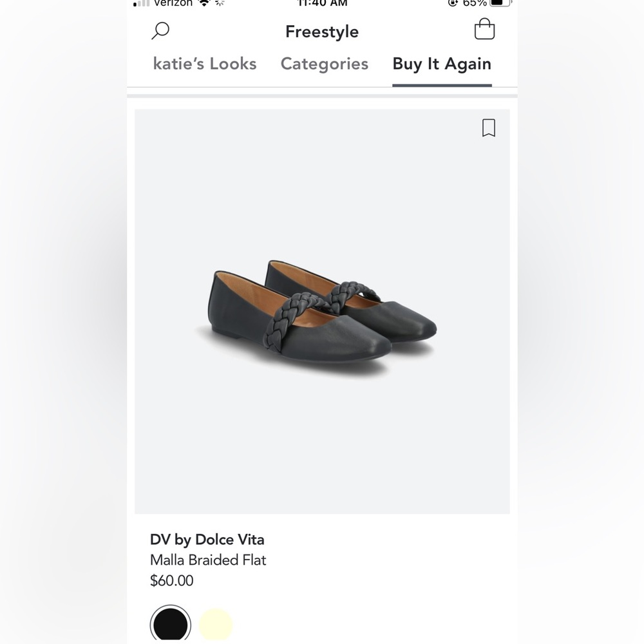Tap the 11:40 AM clock display

tap(321, 3)
